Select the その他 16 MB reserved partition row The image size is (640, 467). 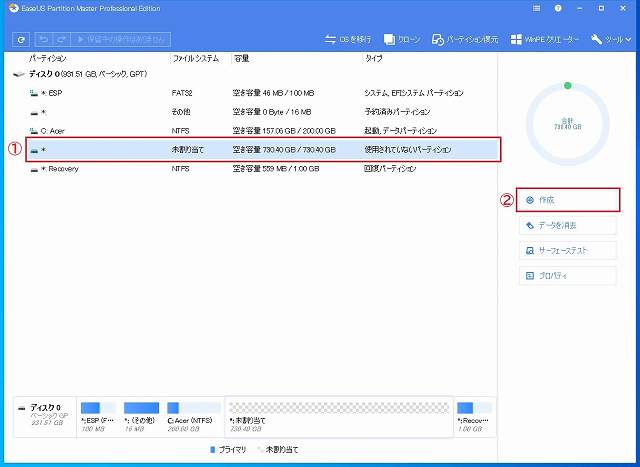(261, 112)
